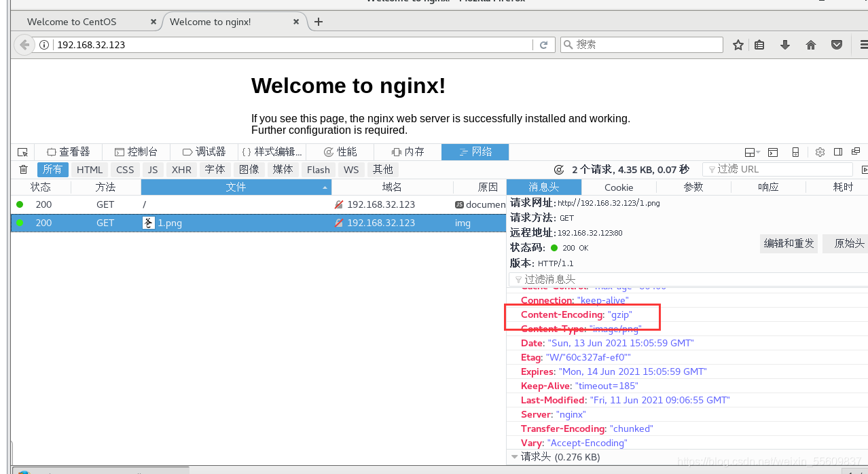Sort by 状态 status column header

click(41, 187)
